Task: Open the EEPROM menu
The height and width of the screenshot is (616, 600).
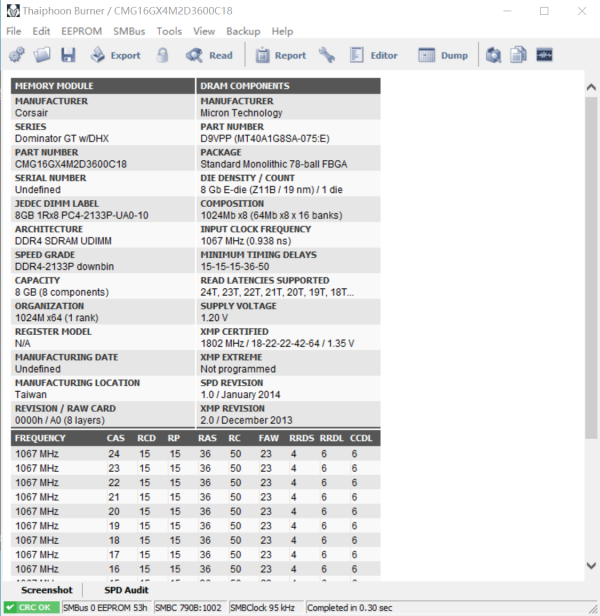Action: [x=81, y=31]
